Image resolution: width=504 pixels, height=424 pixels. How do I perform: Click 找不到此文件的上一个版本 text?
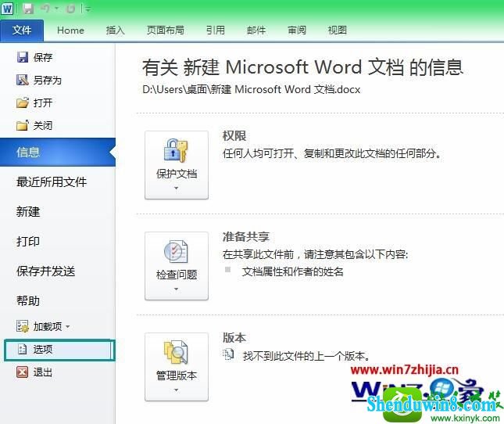click(306, 356)
